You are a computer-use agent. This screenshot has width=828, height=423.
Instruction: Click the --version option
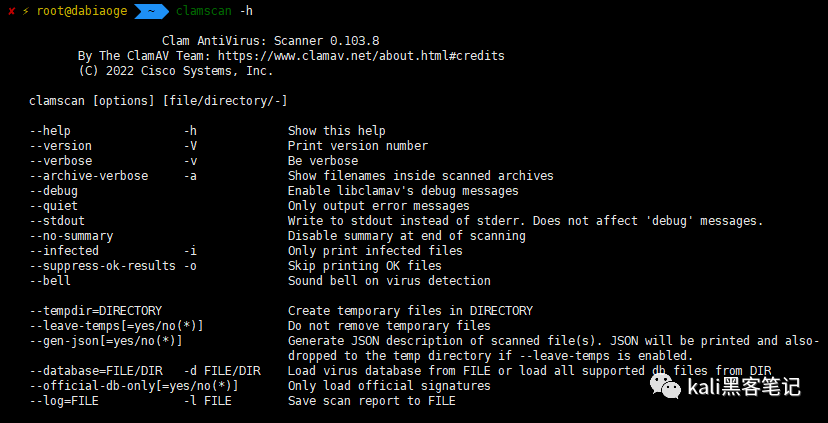60,146
